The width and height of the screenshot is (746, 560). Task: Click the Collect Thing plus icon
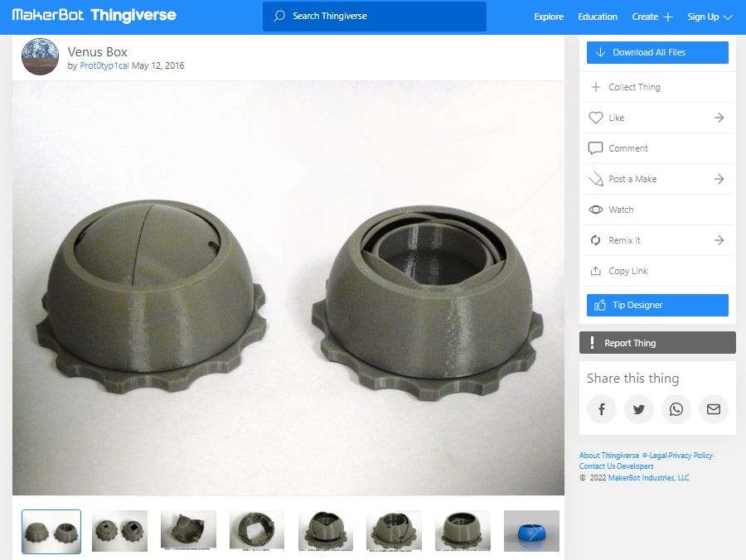595,87
